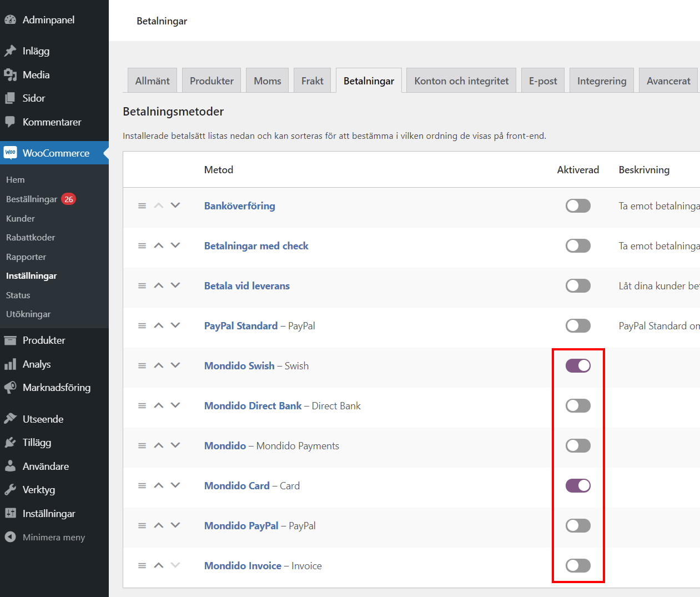Click the Kommentarer speech bubble icon

click(x=10, y=122)
